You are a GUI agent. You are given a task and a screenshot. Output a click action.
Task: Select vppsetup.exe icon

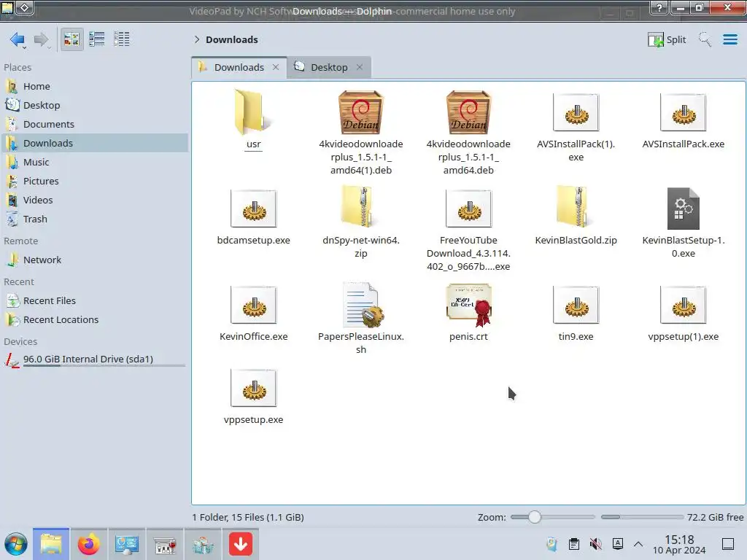253,388
